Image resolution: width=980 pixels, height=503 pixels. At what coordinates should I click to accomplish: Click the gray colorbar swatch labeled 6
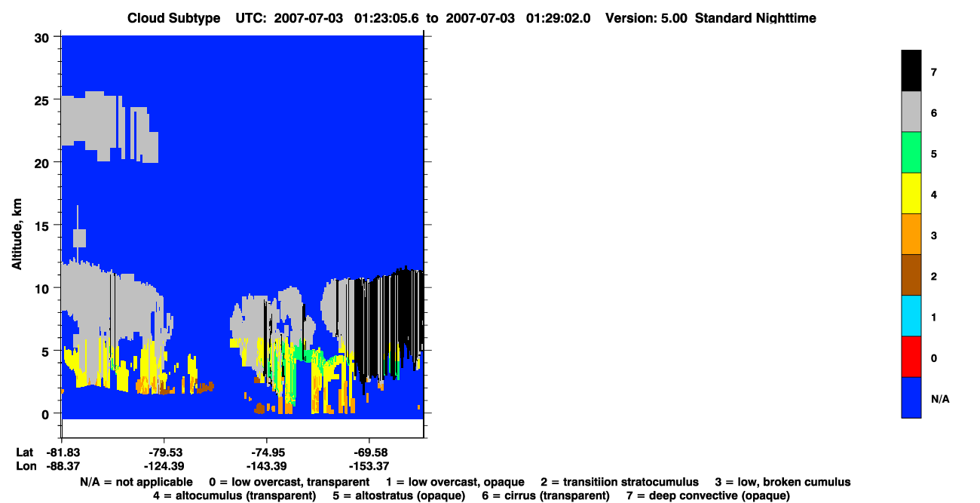[x=911, y=112]
